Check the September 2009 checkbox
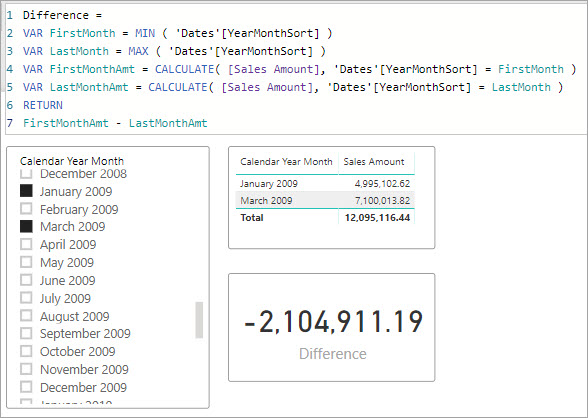This screenshot has width=588, height=418. tap(26, 333)
